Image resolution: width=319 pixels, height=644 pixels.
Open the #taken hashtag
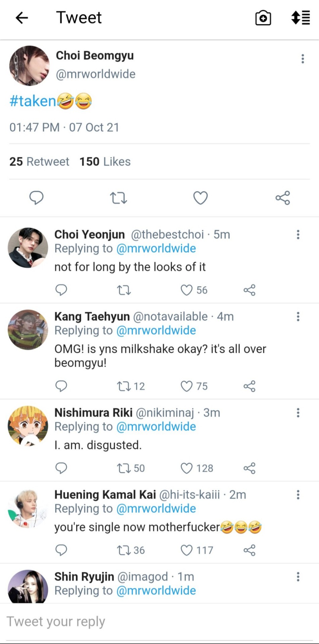click(33, 101)
